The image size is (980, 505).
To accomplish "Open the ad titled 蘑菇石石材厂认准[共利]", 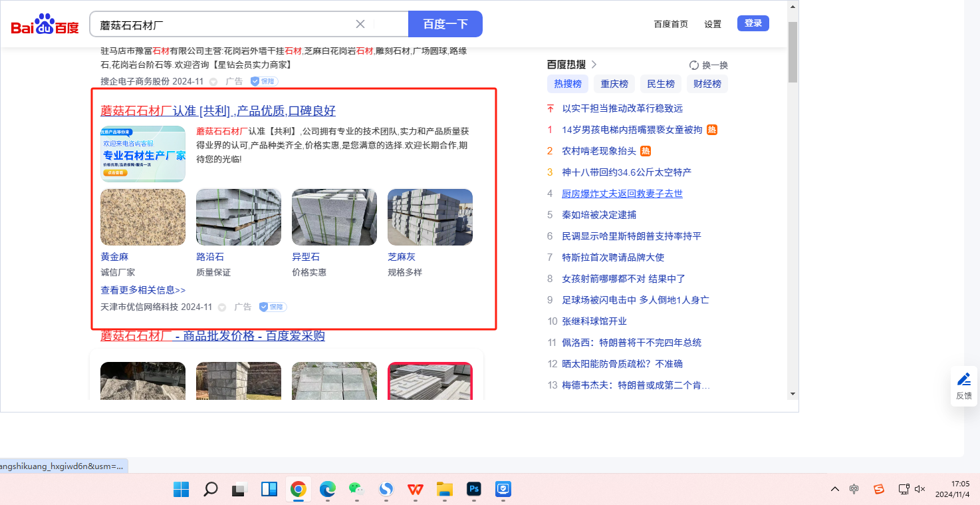I will point(218,111).
